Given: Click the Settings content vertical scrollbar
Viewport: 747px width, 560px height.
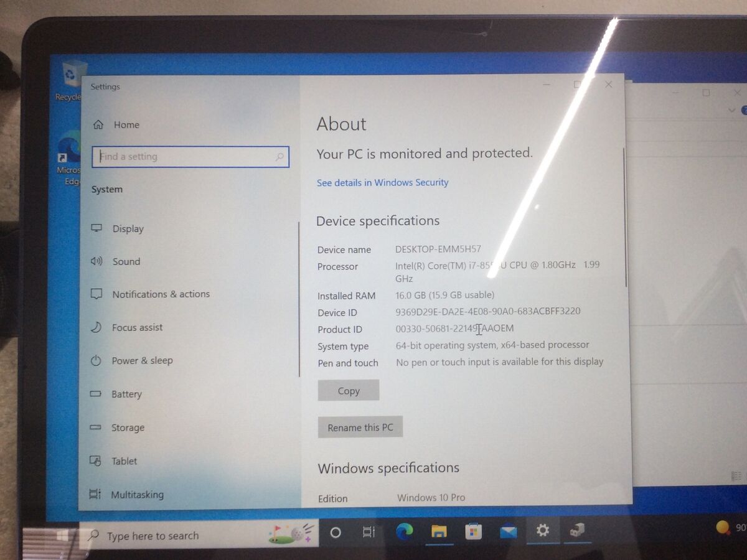Looking at the screenshot, I should 624,218.
